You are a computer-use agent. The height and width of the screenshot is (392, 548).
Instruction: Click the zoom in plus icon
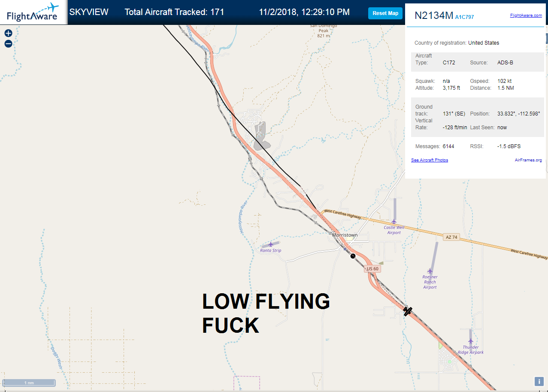point(8,33)
